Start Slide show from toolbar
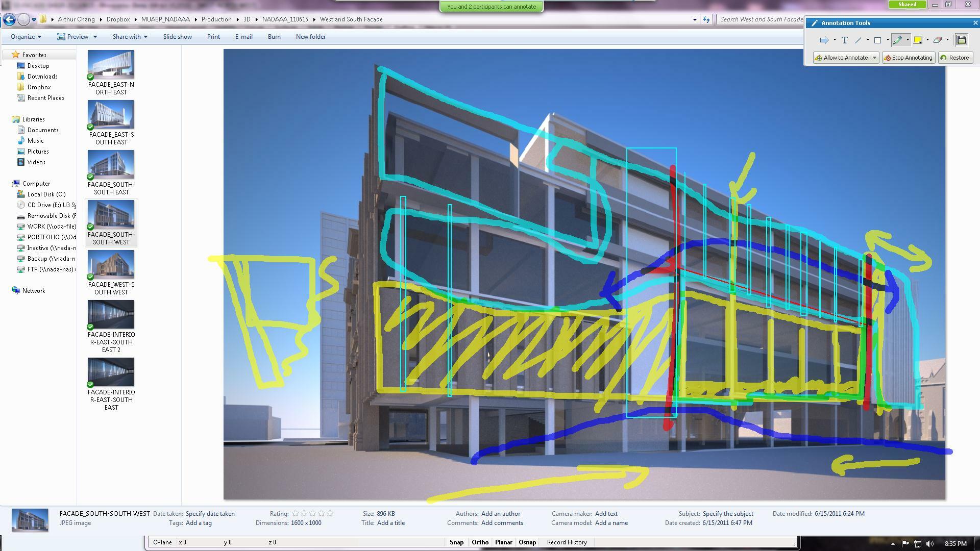Image resolution: width=980 pixels, height=551 pixels. (x=178, y=37)
